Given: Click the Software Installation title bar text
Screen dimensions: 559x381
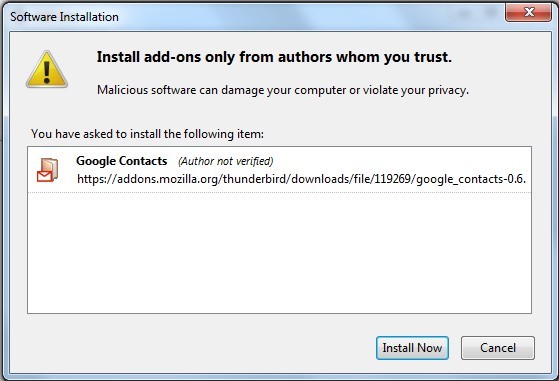Looking at the screenshot, I should [65, 17].
